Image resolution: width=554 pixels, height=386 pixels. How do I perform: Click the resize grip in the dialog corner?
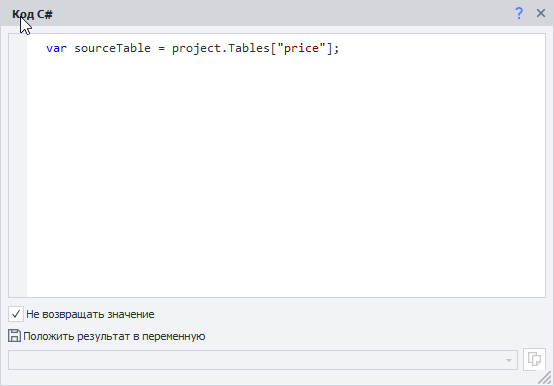545,378
